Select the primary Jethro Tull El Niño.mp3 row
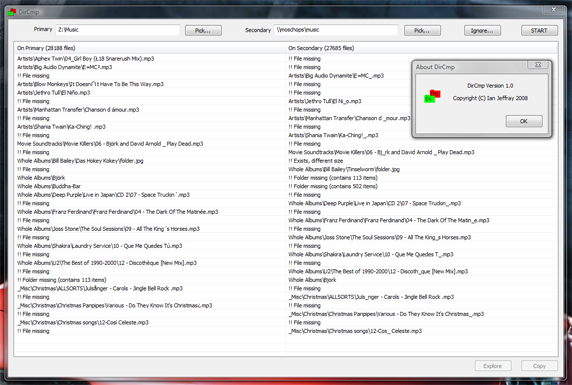This screenshot has width=572, height=385. click(x=53, y=93)
